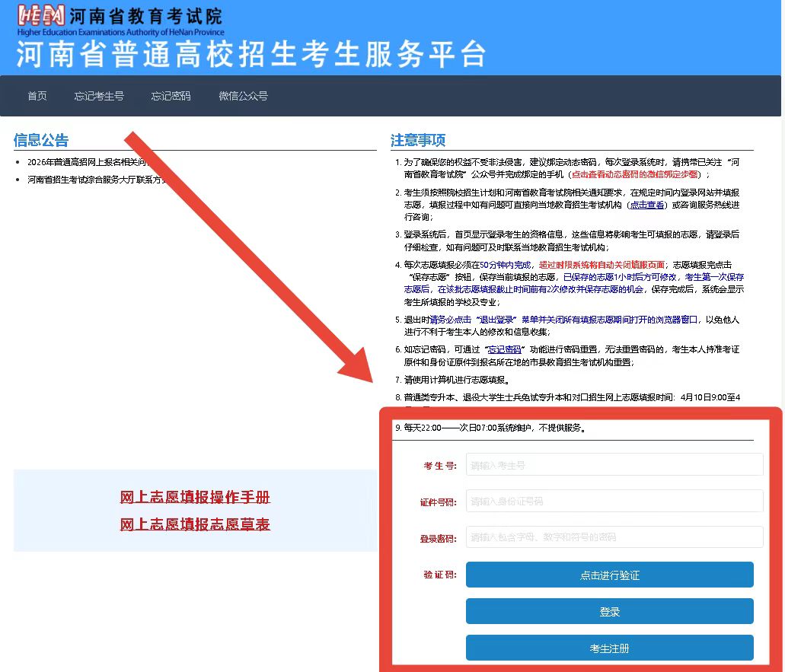Open the 河南省招生考试综合服务大厅 contact announcement
This screenshot has width=785, height=672.
[84, 180]
